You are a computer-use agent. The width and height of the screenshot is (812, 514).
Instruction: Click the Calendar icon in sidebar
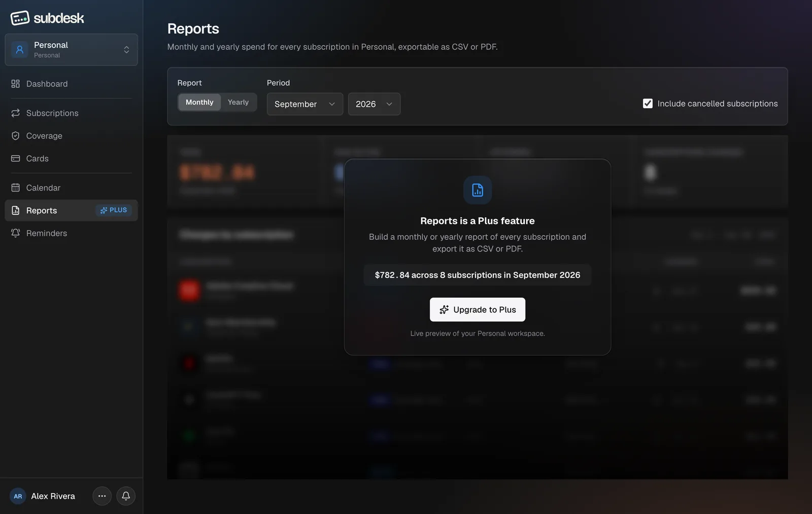click(16, 188)
